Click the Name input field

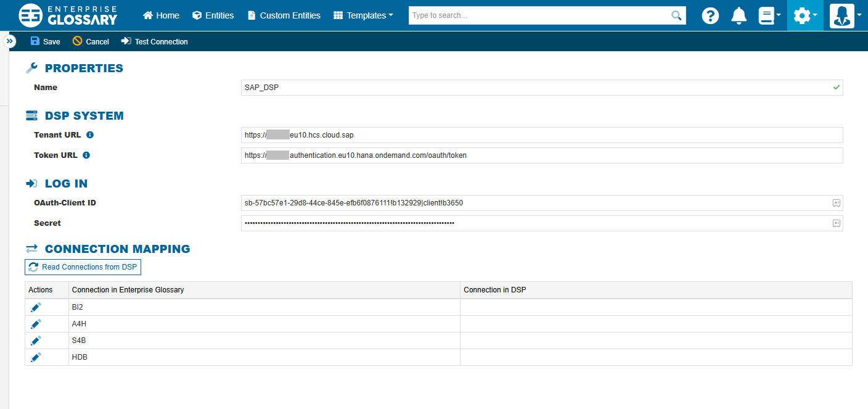pos(542,88)
